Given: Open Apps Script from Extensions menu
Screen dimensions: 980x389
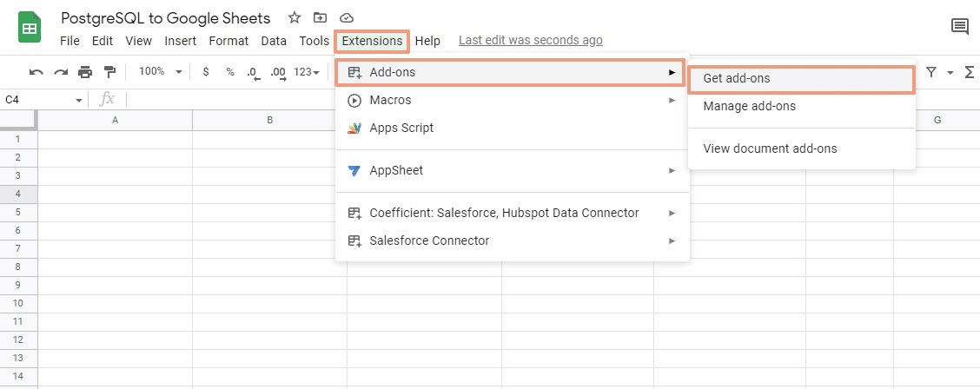Looking at the screenshot, I should [x=401, y=128].
